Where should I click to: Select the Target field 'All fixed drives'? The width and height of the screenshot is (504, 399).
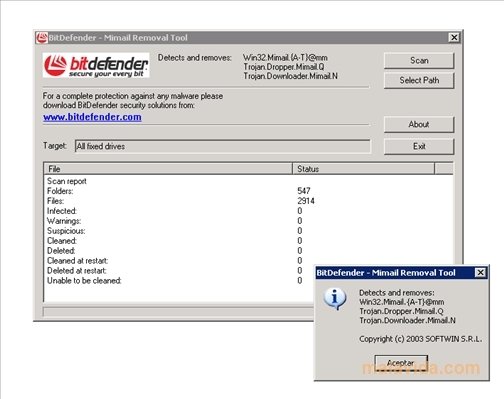click(x=223, y=146)
